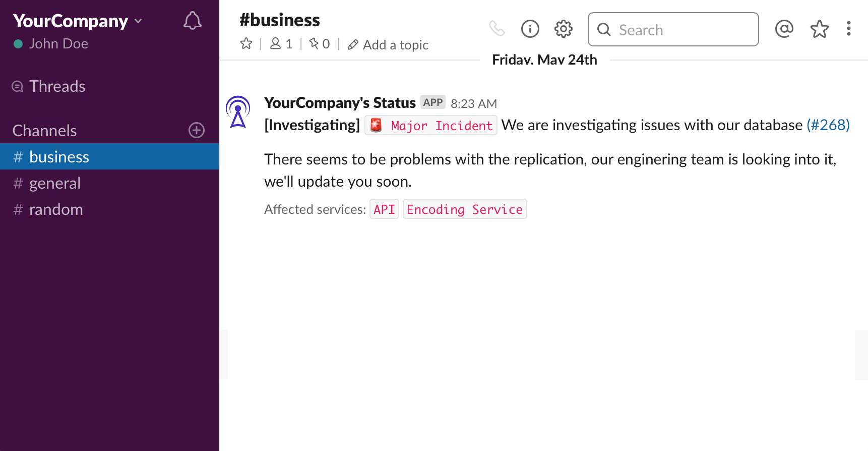The image size is (868, 451).
Task: Show channel details info icon
Action: (x=530, y=29)
